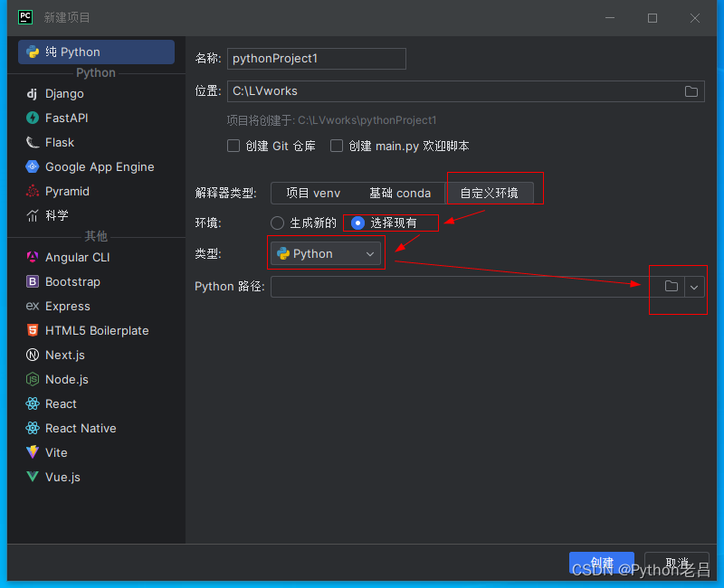Choose the Next.js project icon
The width and height of the screenshot is (724, 588).
(x=33, y=355)
